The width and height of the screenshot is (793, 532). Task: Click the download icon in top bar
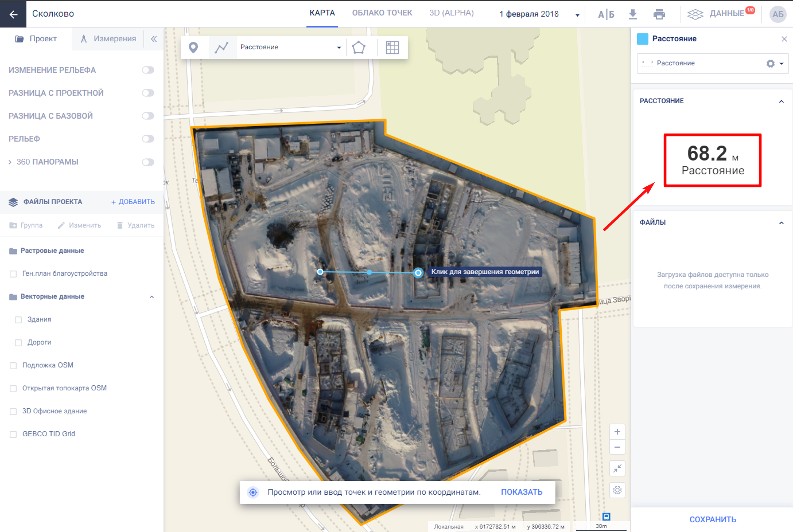[633, 14]
